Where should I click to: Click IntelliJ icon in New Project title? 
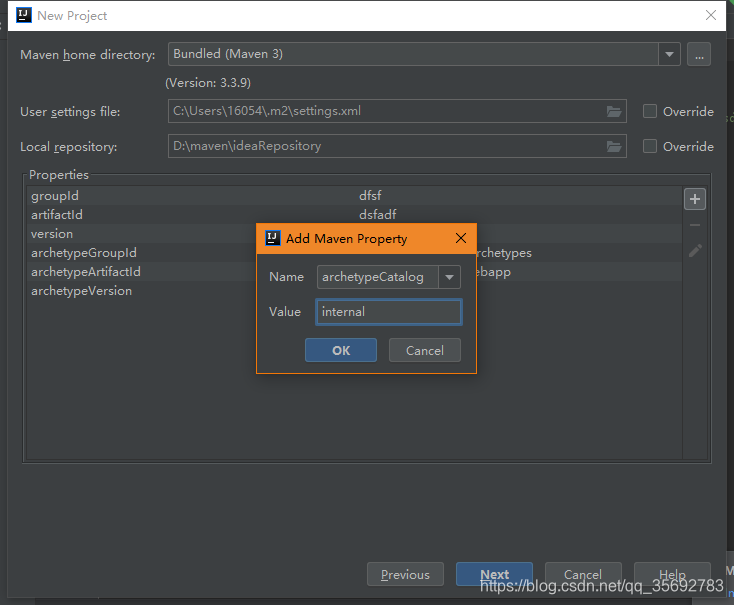(23, 15)
